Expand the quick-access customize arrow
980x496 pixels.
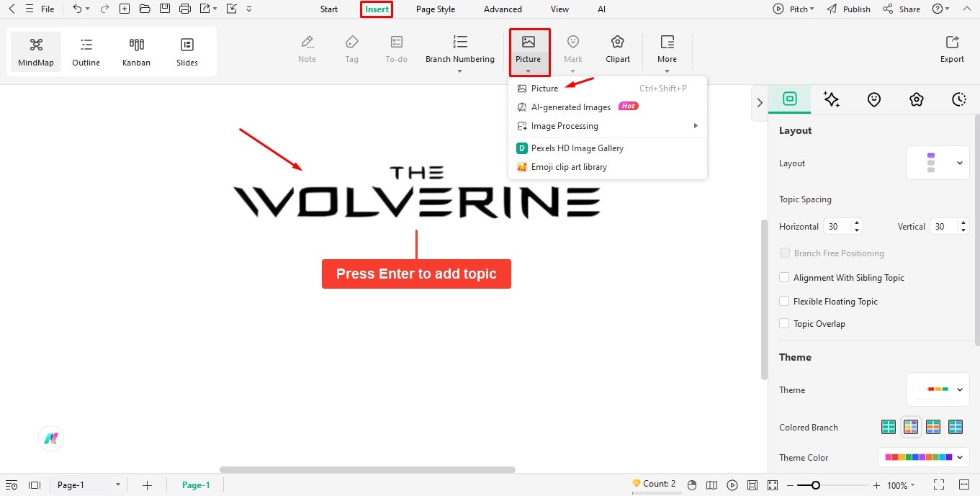pos(249,9)
